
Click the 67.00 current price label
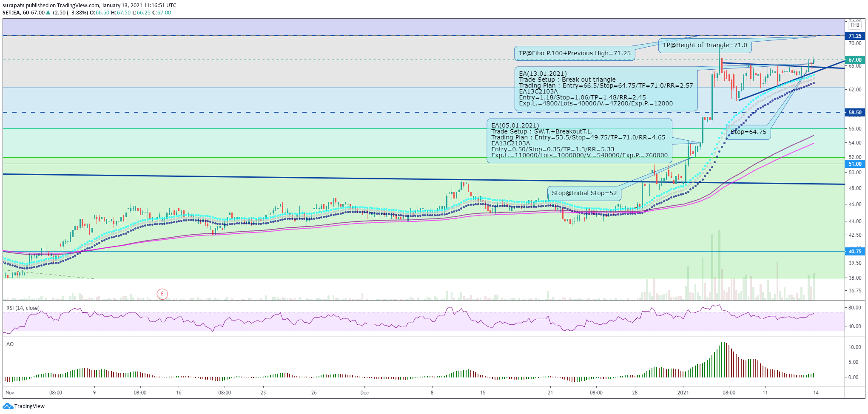pyautogui.click(x=855, y=60)
